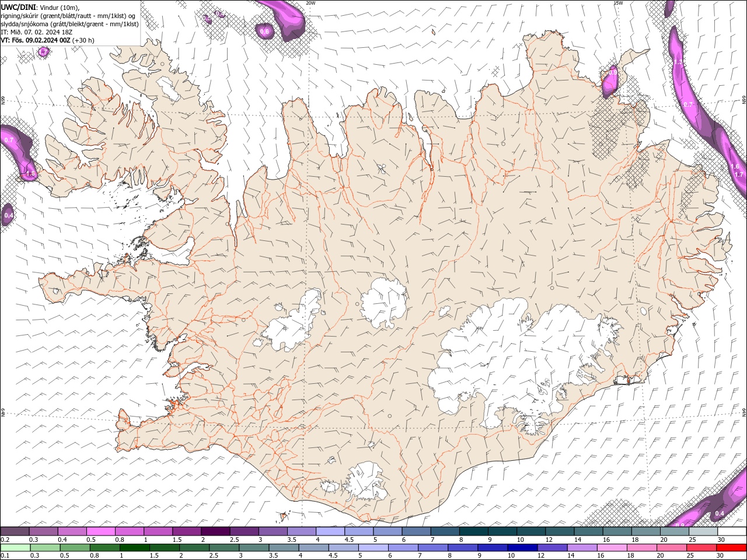The image size is (747, 560).
Task: Click the 'VT: Fös. 09.02.2024 00Z' valid time
Action: 36,40
